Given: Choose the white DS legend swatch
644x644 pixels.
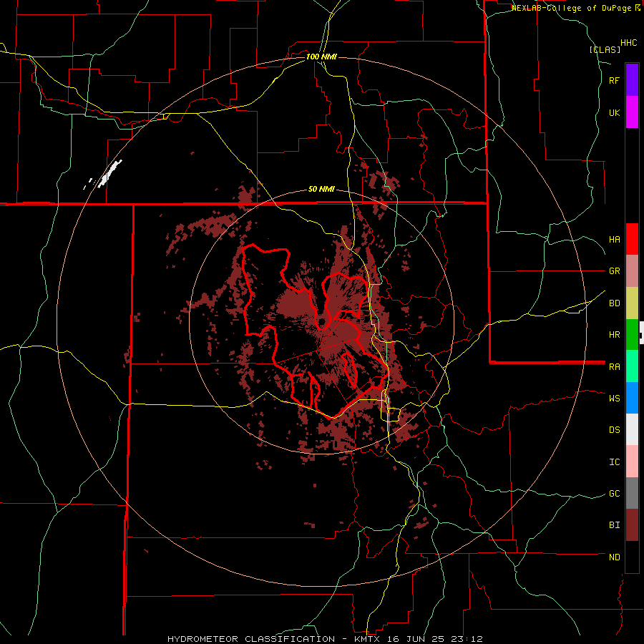Looking at the screenshot, I should (632, 429).
